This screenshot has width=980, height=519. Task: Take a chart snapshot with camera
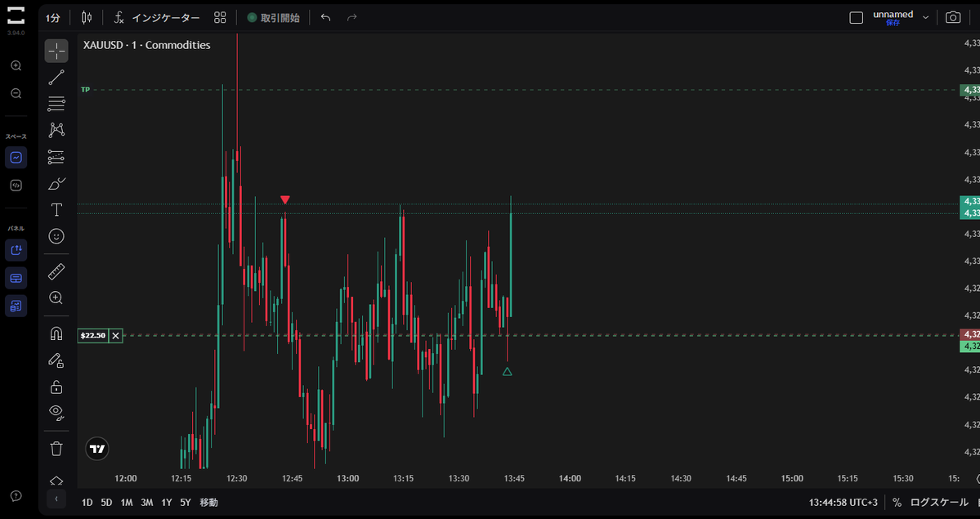coord(952,17)
